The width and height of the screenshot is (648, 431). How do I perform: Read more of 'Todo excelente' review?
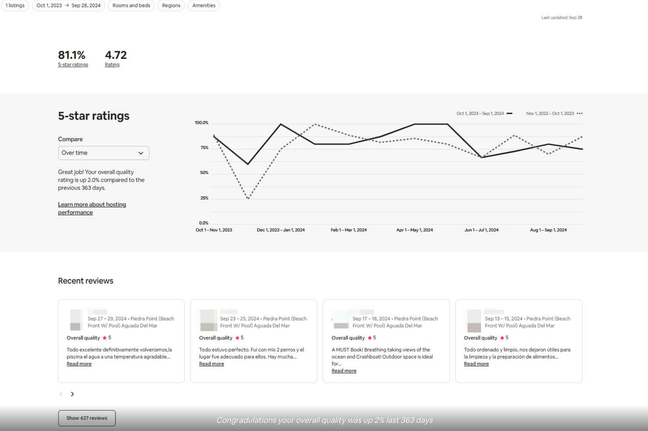79,364
